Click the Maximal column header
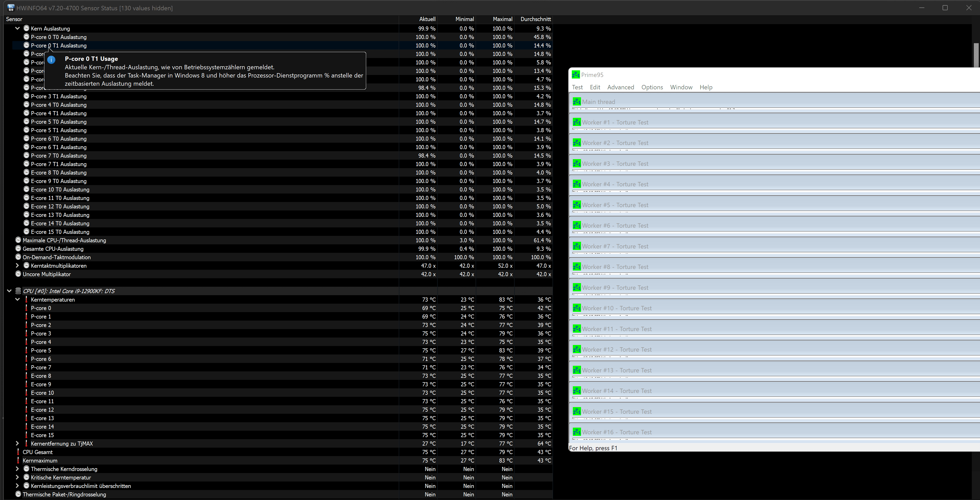Image resolution: width=980 pixels, height=500 pixels. pos(502,19)
